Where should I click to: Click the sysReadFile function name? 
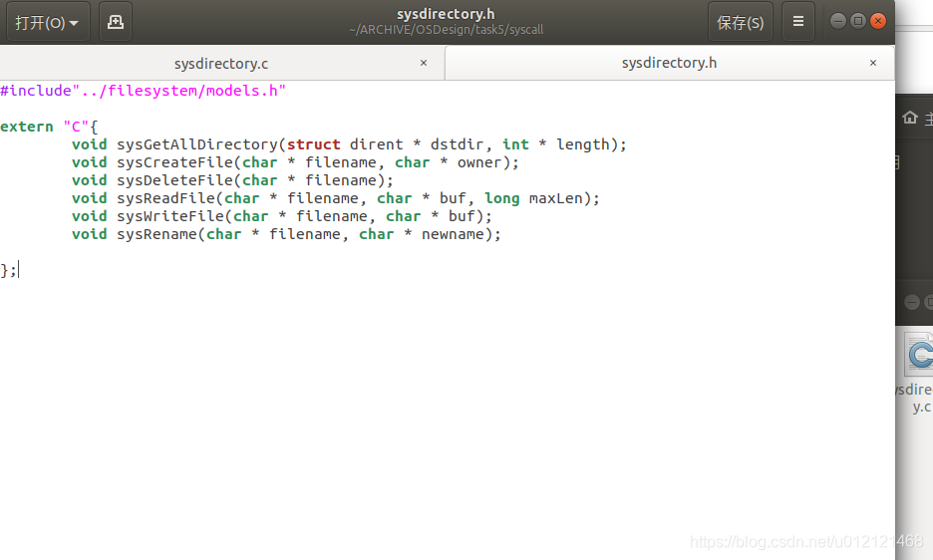[166, 198]
